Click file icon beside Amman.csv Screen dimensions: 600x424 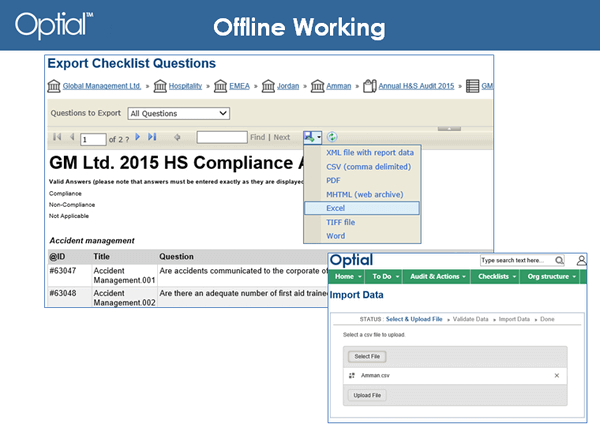click(x=352, y=375)
